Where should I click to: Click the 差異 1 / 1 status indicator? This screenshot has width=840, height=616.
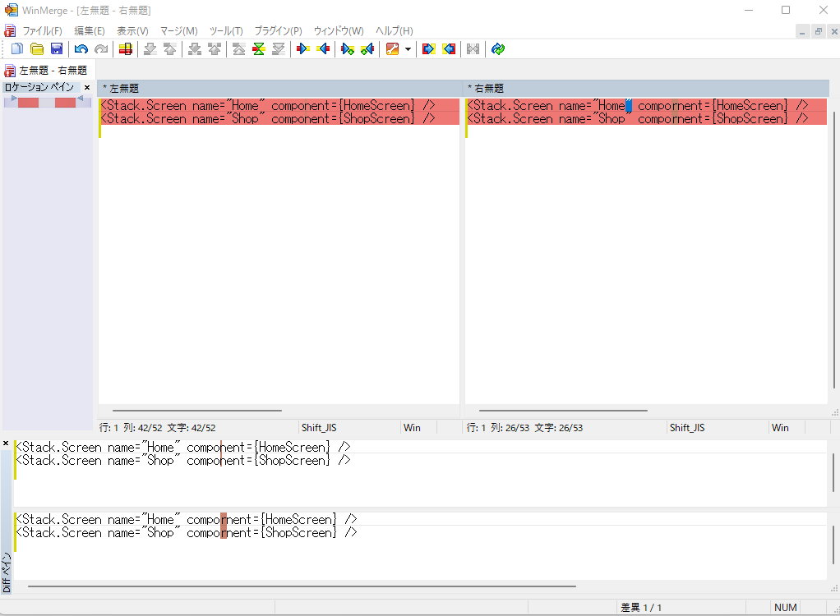[641, 608]
